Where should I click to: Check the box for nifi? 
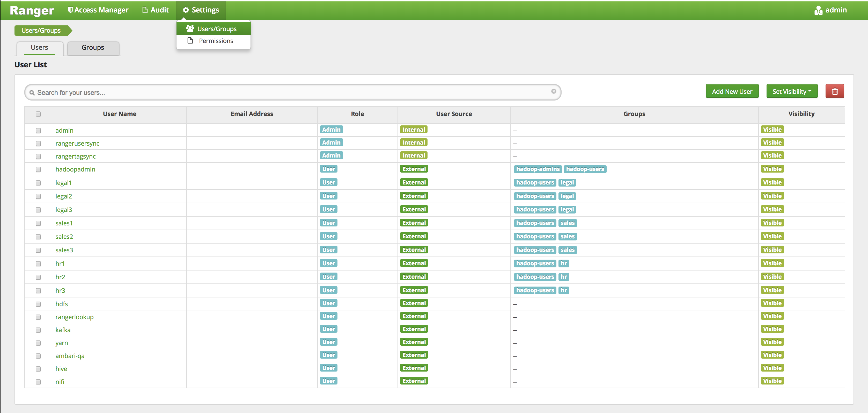38,382
